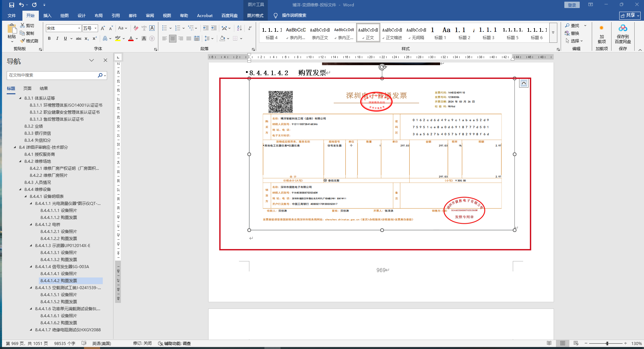Click the Paste clipboard icon
The width and height of the screenshot is (644, 349).
[x=12, y=29]
